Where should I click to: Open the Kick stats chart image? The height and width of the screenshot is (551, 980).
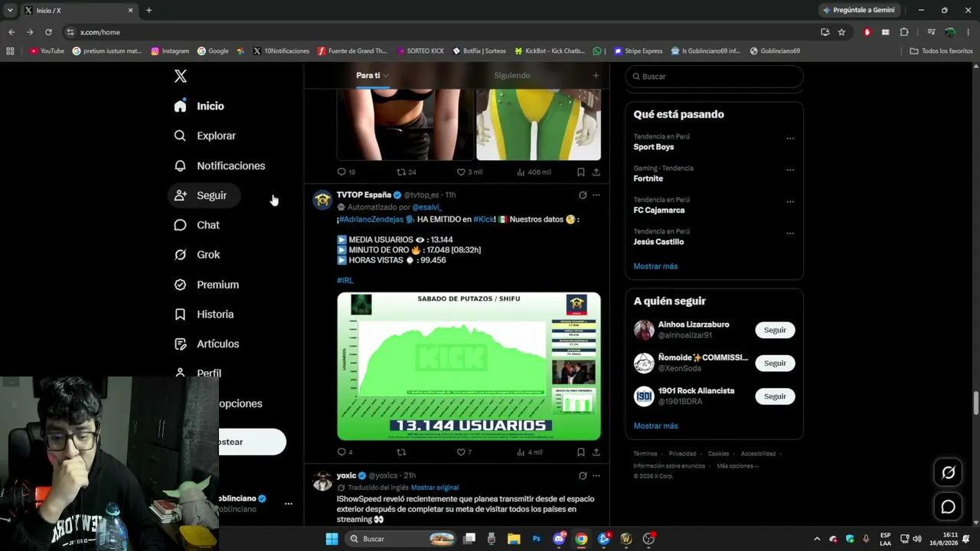point(469,366)
